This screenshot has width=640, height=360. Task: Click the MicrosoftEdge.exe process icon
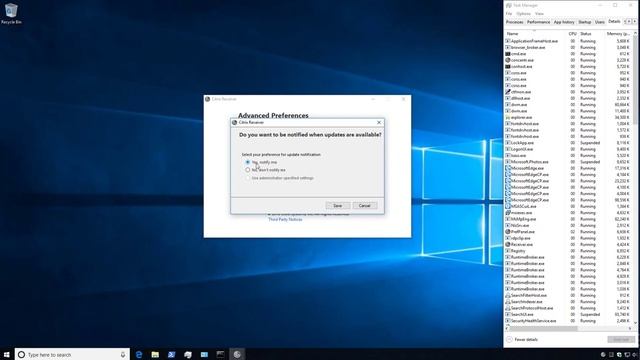click(x=508, y=168)
